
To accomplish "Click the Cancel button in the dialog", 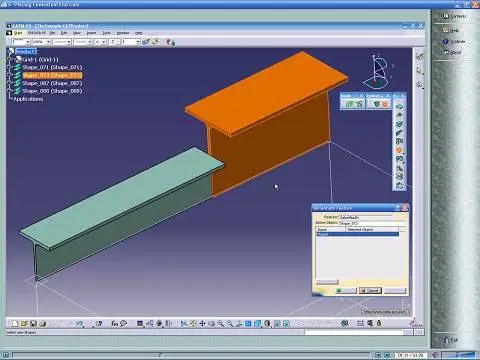I will (370, 291).
